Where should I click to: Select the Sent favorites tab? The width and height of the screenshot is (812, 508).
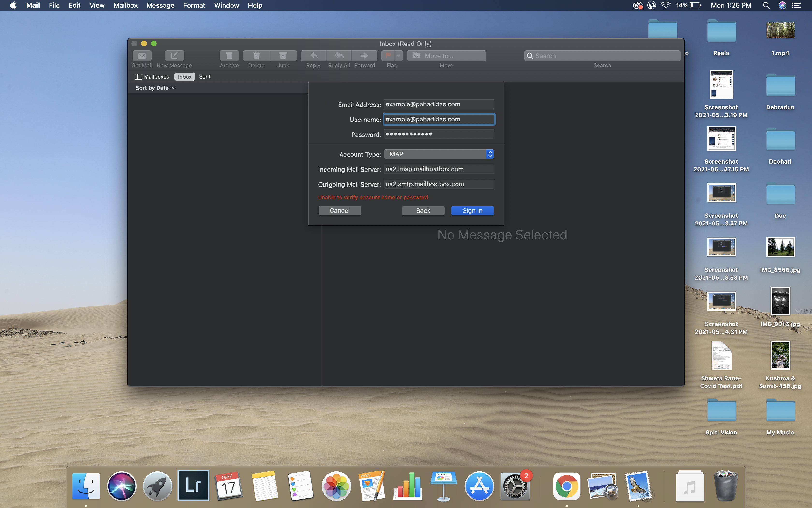coord(205,77)
